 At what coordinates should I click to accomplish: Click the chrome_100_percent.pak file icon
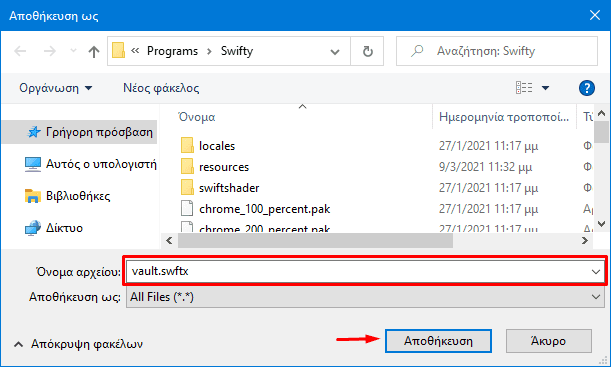(187, 208)
